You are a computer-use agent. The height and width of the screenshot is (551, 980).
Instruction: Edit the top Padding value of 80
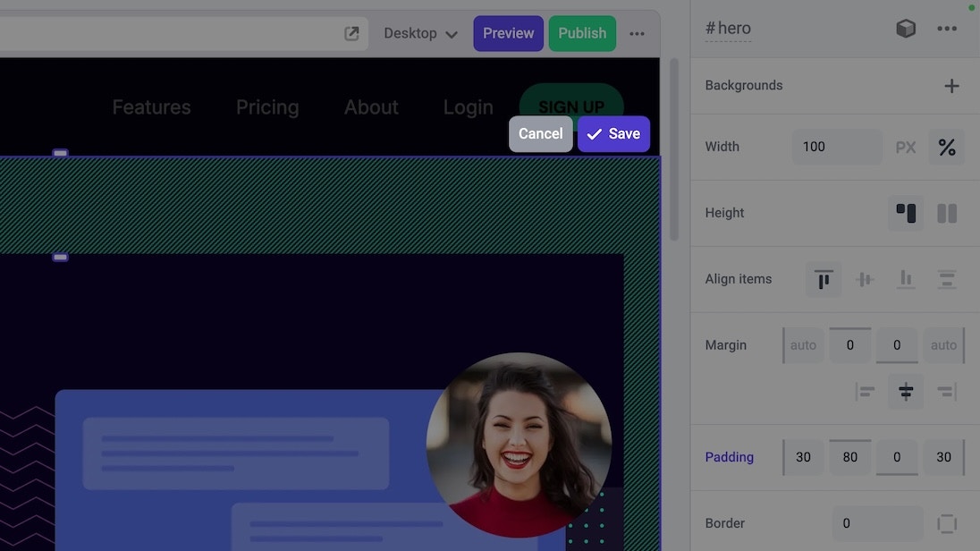pyautogui.click(x=849, y=457)
